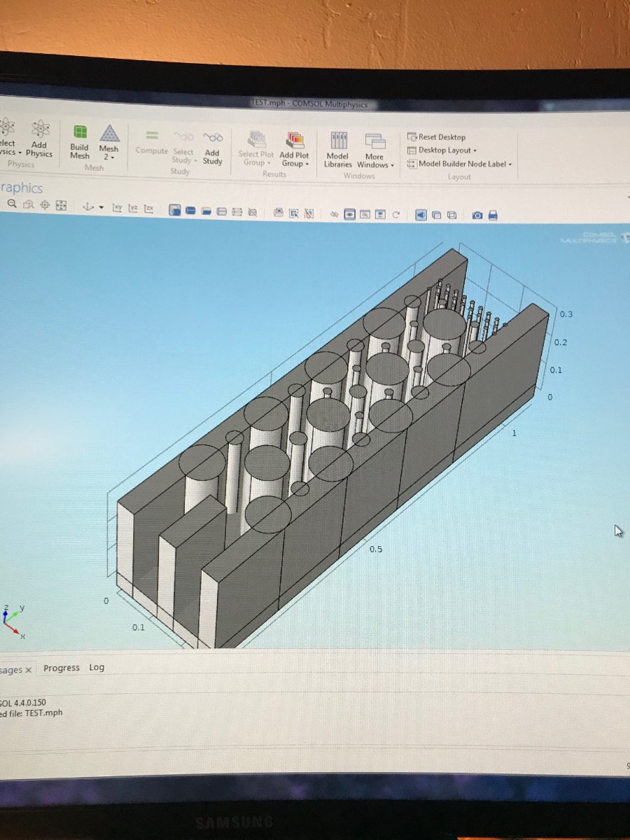Switch to the ZX view
Viewport: 630px width, 840px height.
[x=149, y=209]
